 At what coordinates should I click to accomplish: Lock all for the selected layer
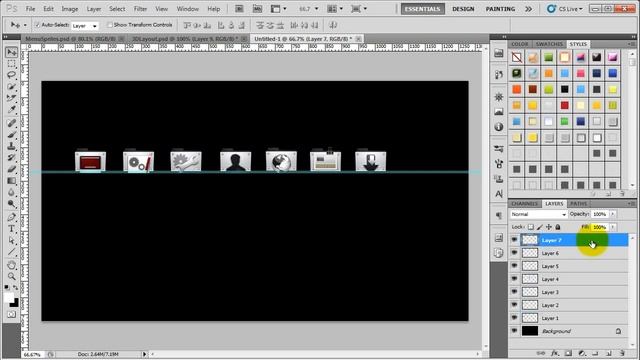click(558, 227)
